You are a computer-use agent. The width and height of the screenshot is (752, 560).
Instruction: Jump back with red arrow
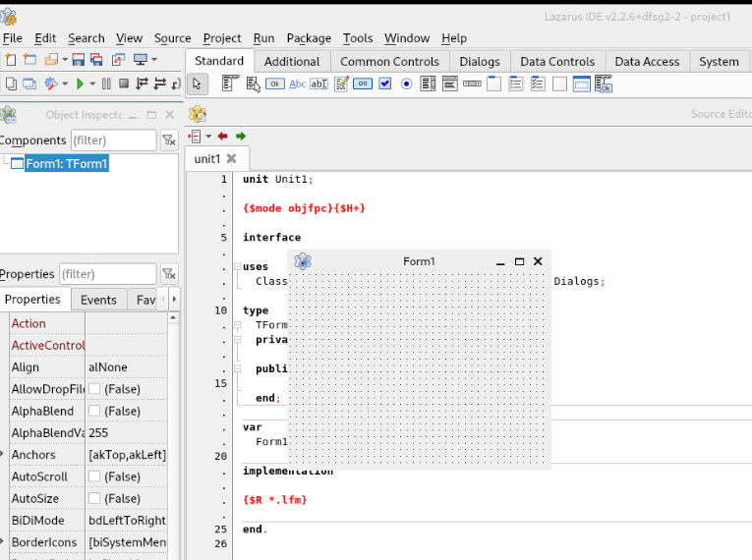222,137
